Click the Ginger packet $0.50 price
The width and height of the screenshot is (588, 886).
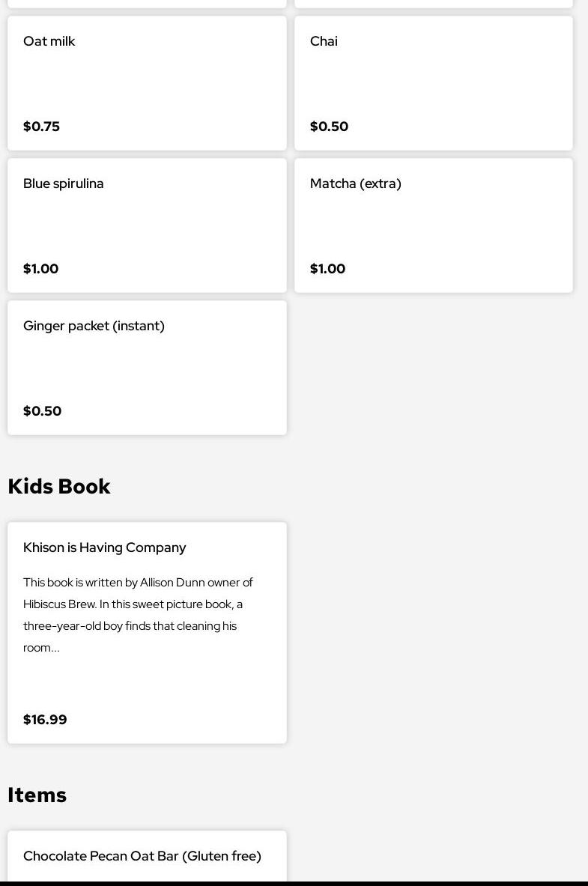pyautogui.click(x=43, y=411)
